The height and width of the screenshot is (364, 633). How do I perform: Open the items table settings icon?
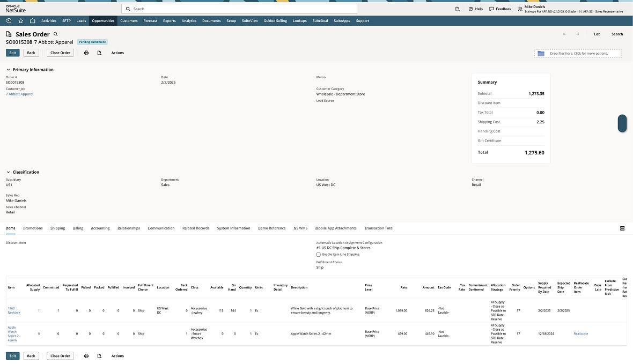[622, 228]
